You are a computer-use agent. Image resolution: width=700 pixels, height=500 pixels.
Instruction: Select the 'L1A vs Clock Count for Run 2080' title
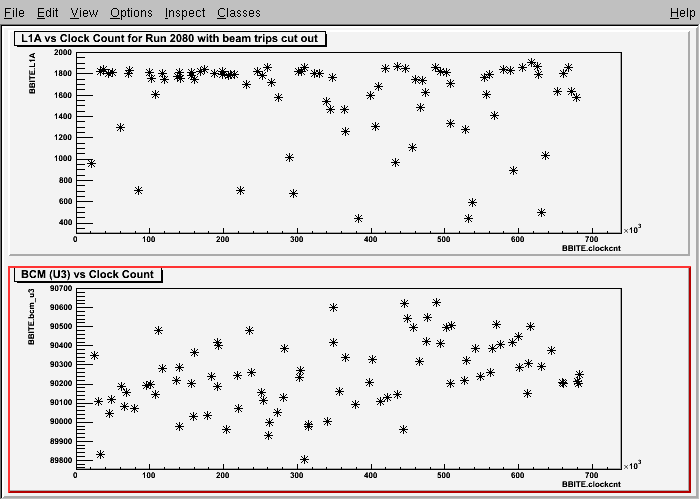click(x=170, y=38)
